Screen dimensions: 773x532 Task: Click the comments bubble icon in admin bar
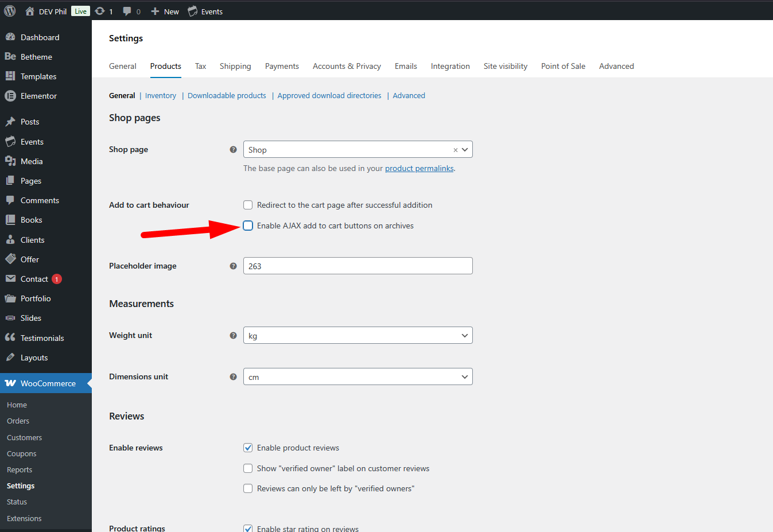(x=127, y=11)
